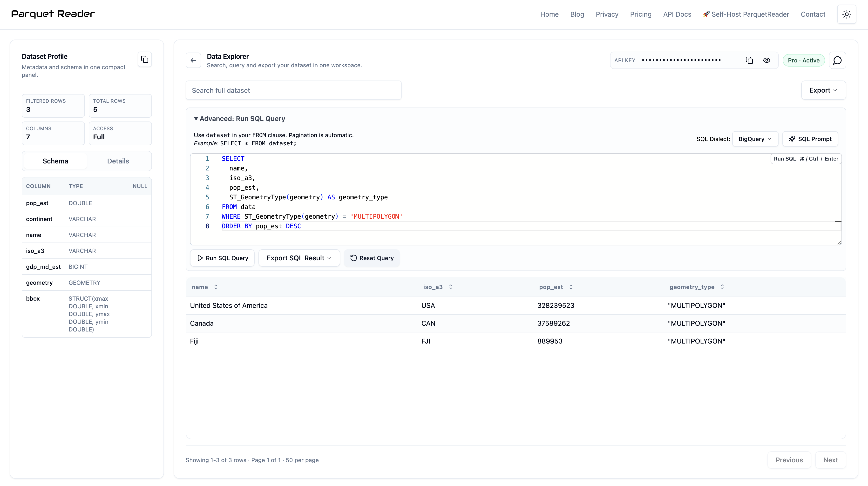Run the SQL query
Image resolution: width=868 pixels, height=486 pixels.
pos(222,258)
